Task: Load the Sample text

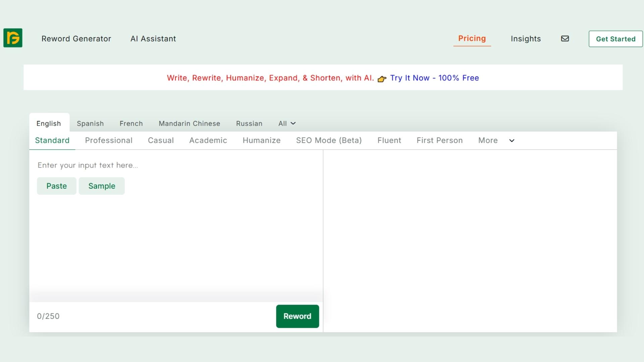Action: click(102, 186)
